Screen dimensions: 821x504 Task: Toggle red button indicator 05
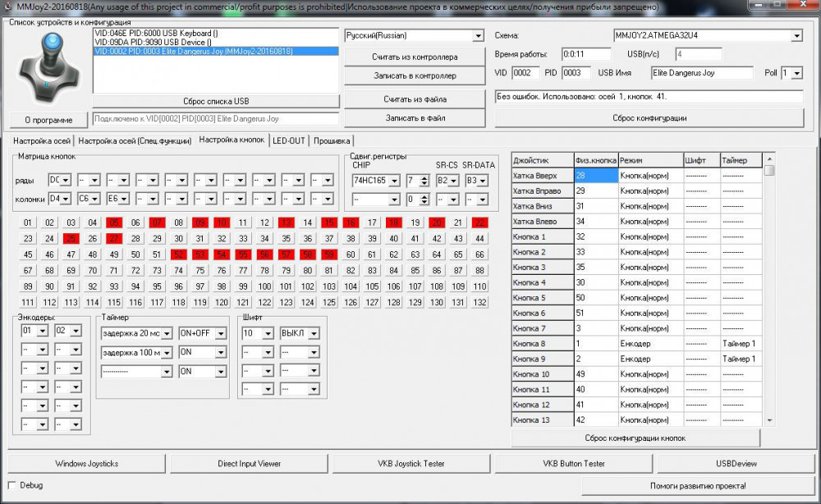pyautogui.click(x=114, y=222)
